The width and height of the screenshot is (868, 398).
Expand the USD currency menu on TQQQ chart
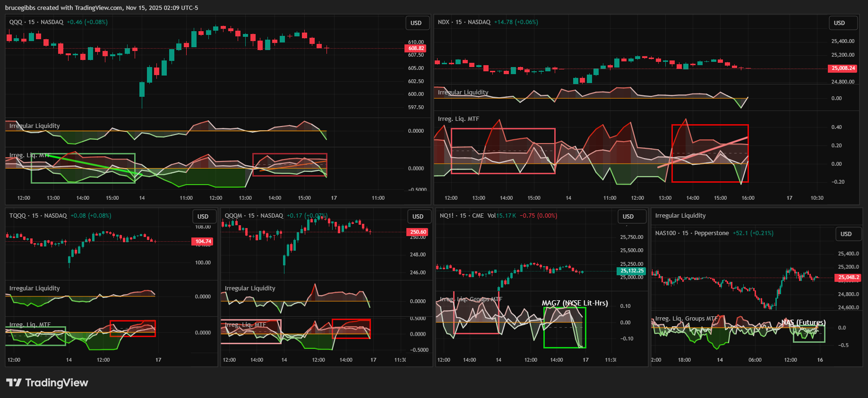(x=203, y=217)
